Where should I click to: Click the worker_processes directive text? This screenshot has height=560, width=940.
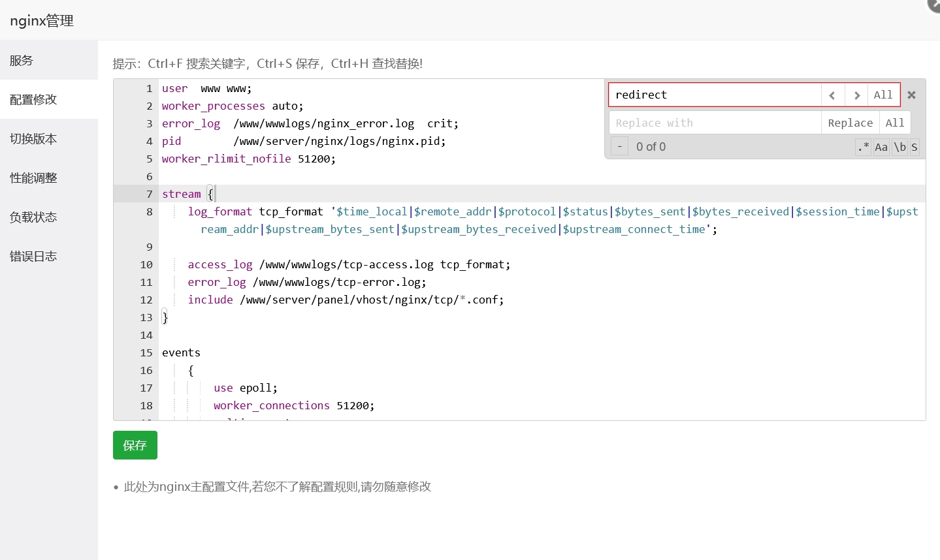pyautogui.click(x=214, y=106)
